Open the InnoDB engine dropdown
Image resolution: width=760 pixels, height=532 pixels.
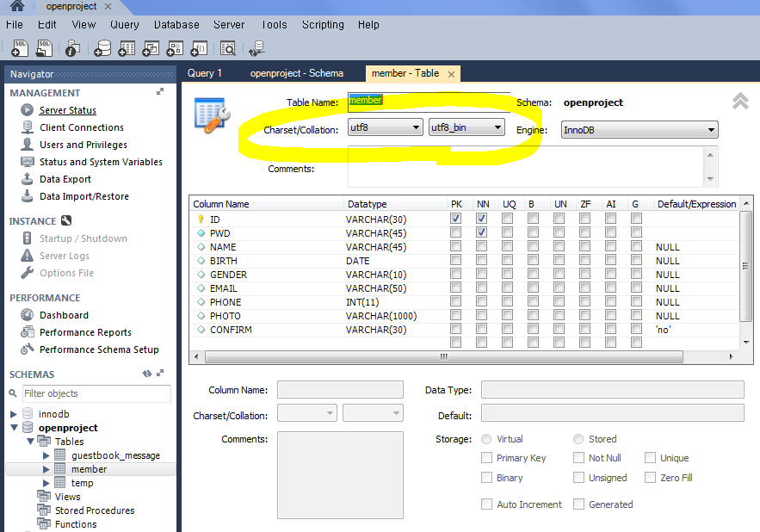640,130
